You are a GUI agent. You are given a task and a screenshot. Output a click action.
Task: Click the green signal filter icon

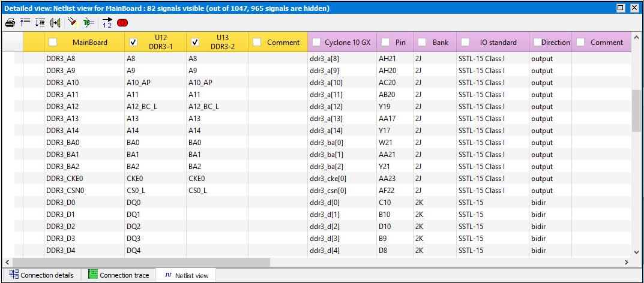point(89,23)
